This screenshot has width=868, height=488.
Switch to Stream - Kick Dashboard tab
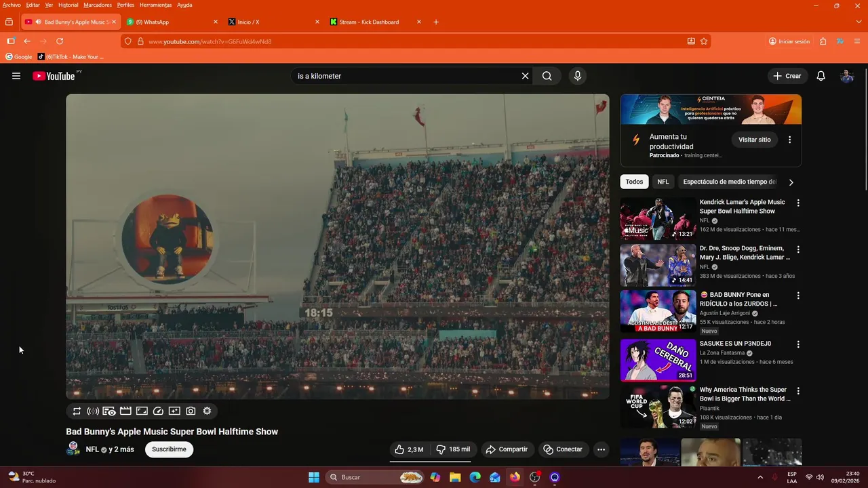pos(376,22)
